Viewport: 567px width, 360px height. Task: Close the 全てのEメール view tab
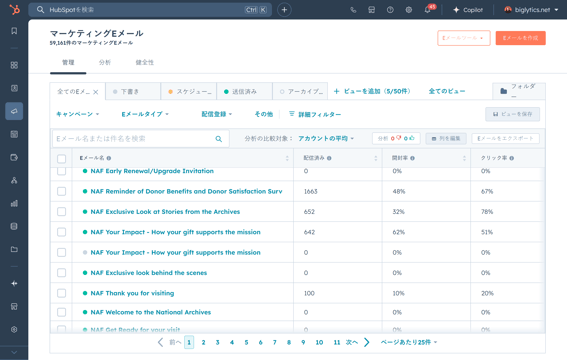coord(95,92)
